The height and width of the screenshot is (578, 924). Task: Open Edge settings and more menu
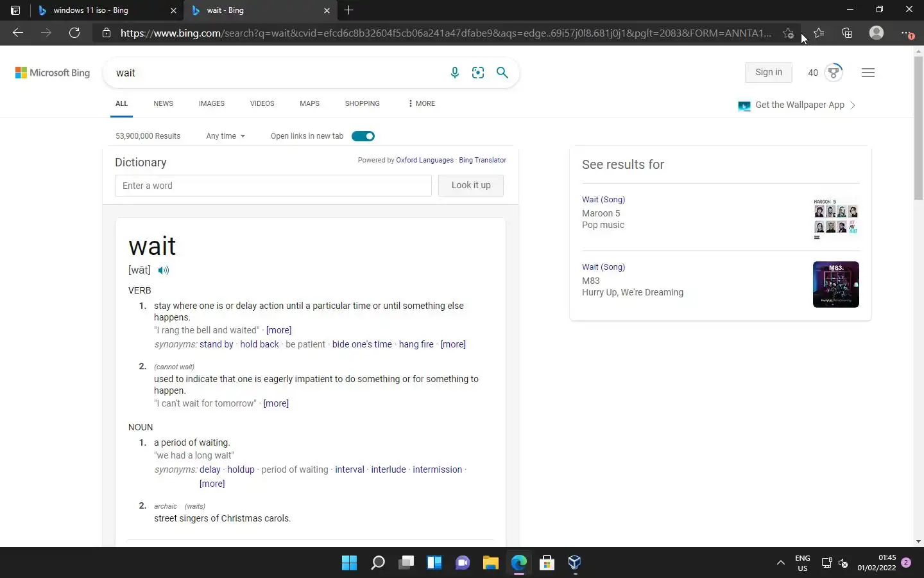point(906,33)
